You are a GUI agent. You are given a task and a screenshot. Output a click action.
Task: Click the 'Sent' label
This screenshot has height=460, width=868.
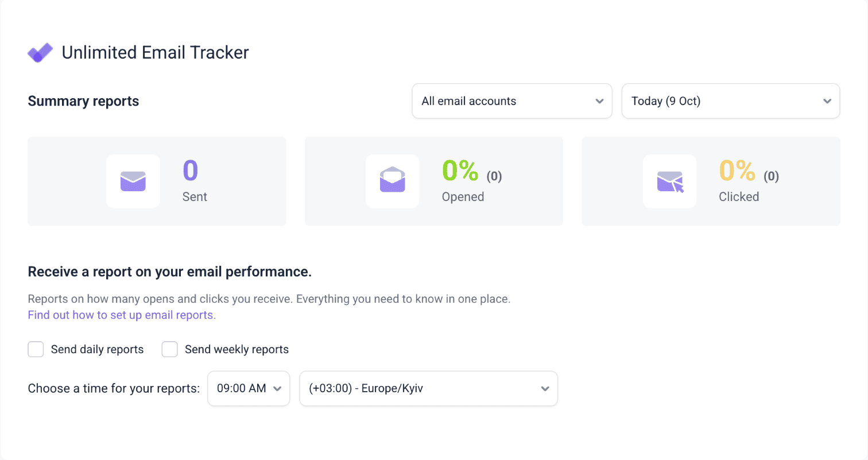tap(195, 196)
